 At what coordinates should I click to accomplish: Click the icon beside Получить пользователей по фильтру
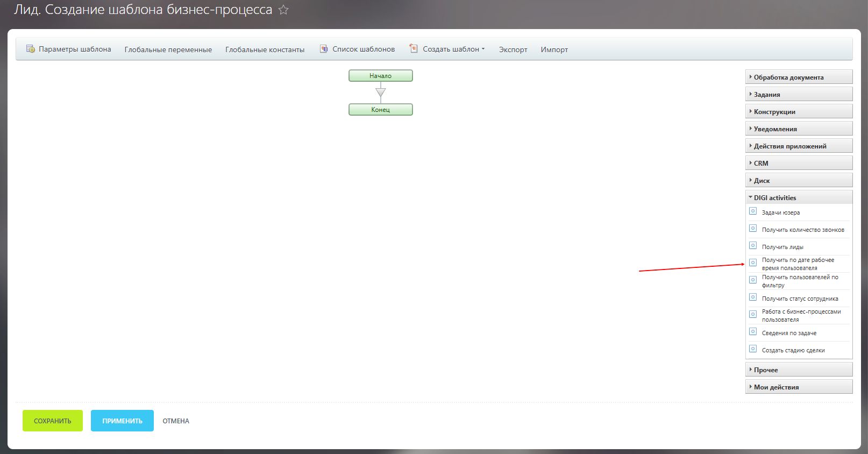(753, 280)
